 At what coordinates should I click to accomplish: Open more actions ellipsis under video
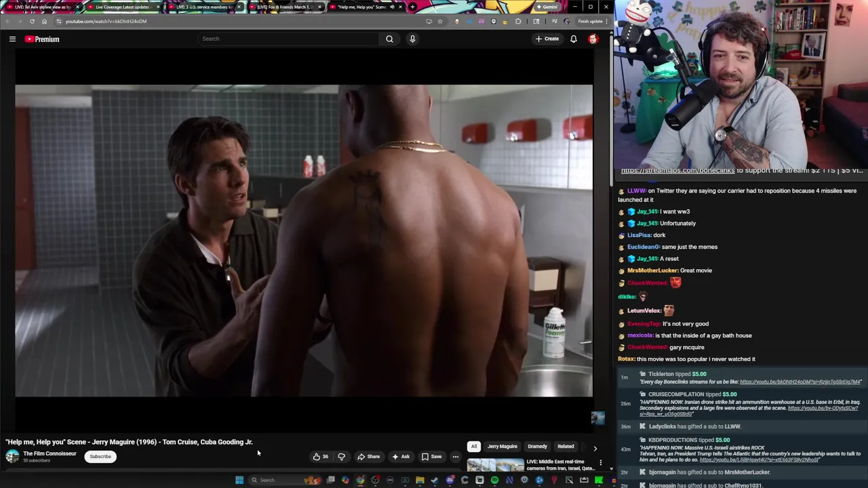456,456
